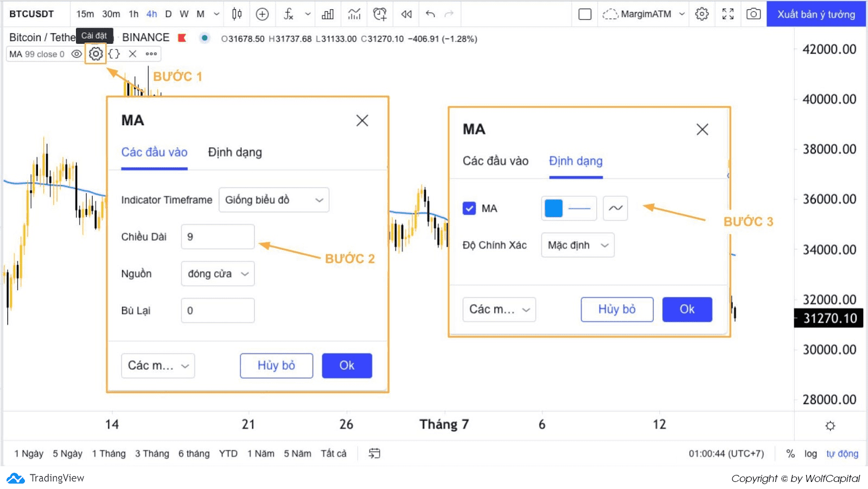Screen dimensions: 868x489
Task: Remove the MA 99 indicator
Action: click(x=132, y=54)
